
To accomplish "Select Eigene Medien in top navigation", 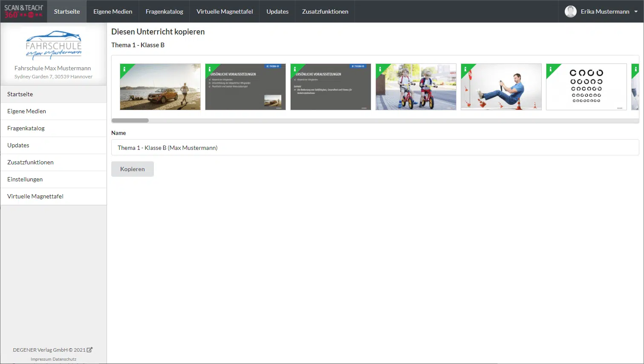I will point(113,11).
